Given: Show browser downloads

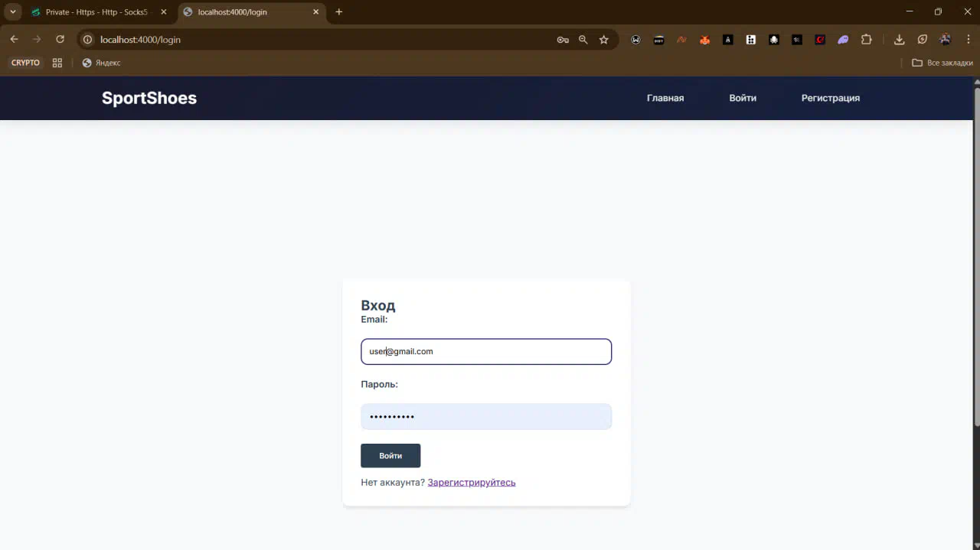Looking at the screenshot, I should tap(900, 40).
